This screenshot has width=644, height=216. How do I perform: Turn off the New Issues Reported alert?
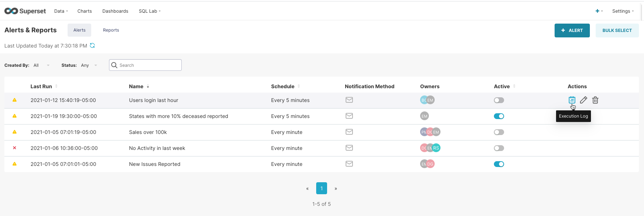pos(499,164)
